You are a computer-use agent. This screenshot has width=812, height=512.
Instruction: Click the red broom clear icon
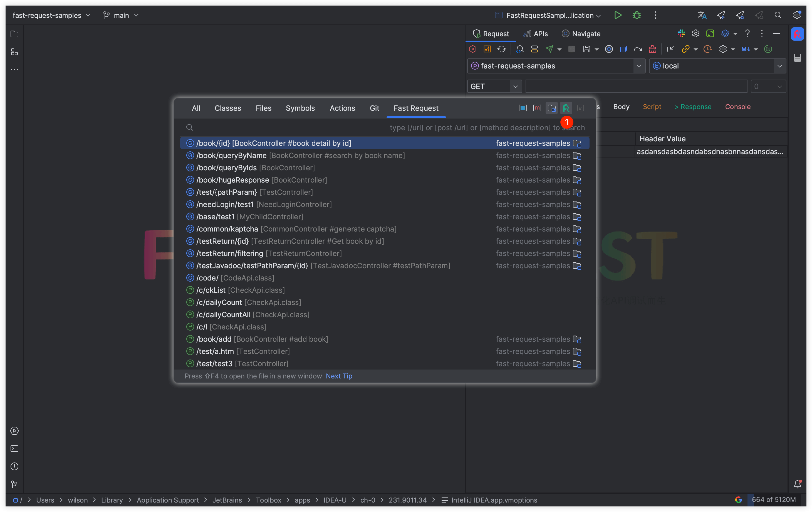[652, 49]
